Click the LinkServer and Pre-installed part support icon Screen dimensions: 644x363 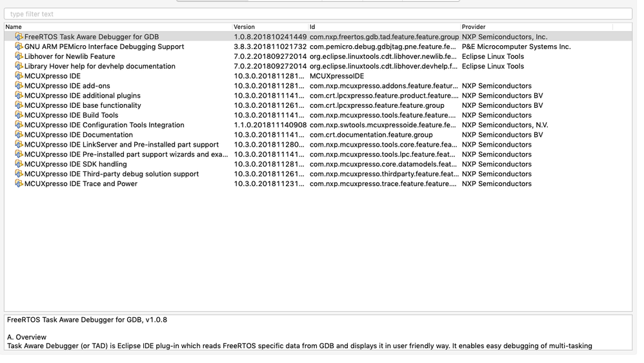pyautogui.click(x=19, y=144)
